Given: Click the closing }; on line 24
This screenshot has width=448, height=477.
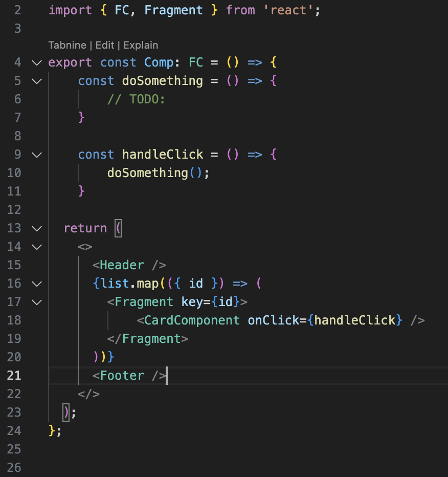Looking at the screenshot, I should point(55,431).
